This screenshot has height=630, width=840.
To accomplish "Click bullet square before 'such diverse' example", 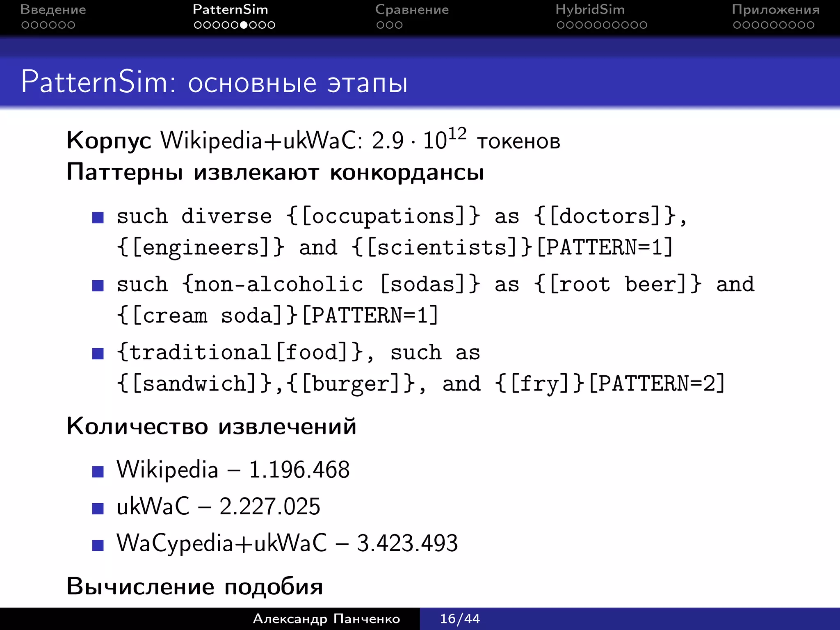I will pos(98,217).
